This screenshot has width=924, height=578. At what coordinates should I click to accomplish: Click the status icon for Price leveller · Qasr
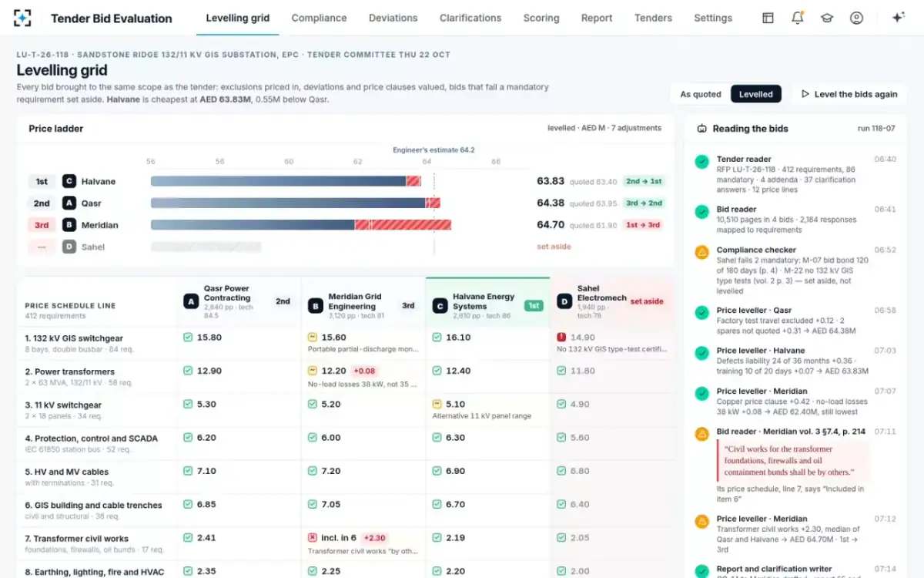[701, 312]
